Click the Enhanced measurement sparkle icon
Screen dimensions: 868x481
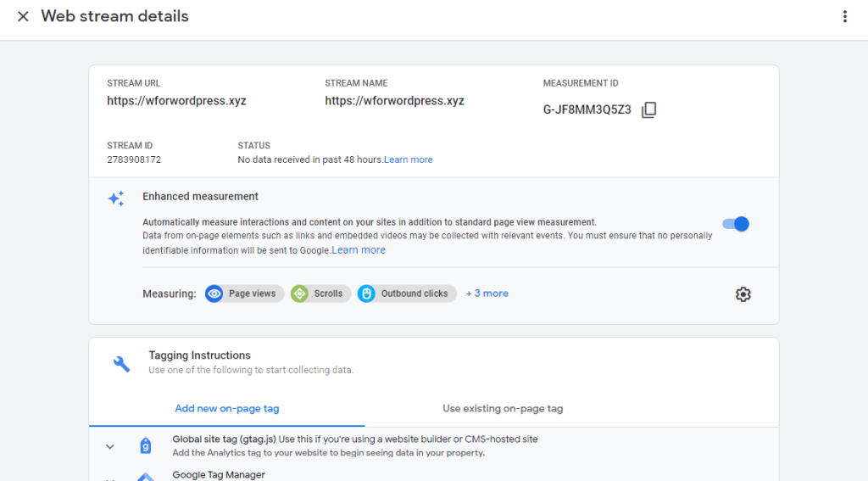click(116, 199)
